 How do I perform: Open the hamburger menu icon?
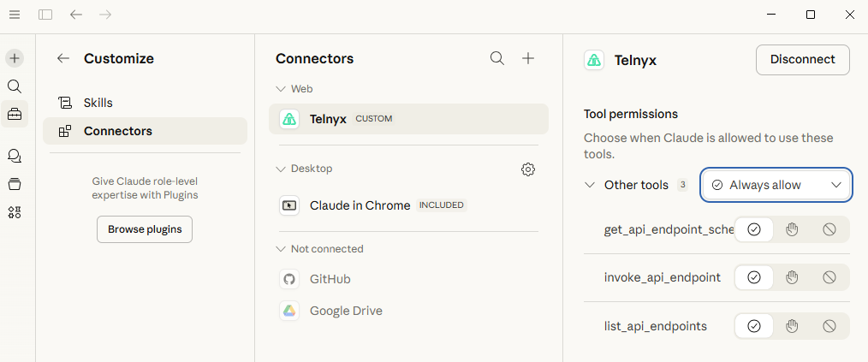pyautogui.click(x=15, y=15)
